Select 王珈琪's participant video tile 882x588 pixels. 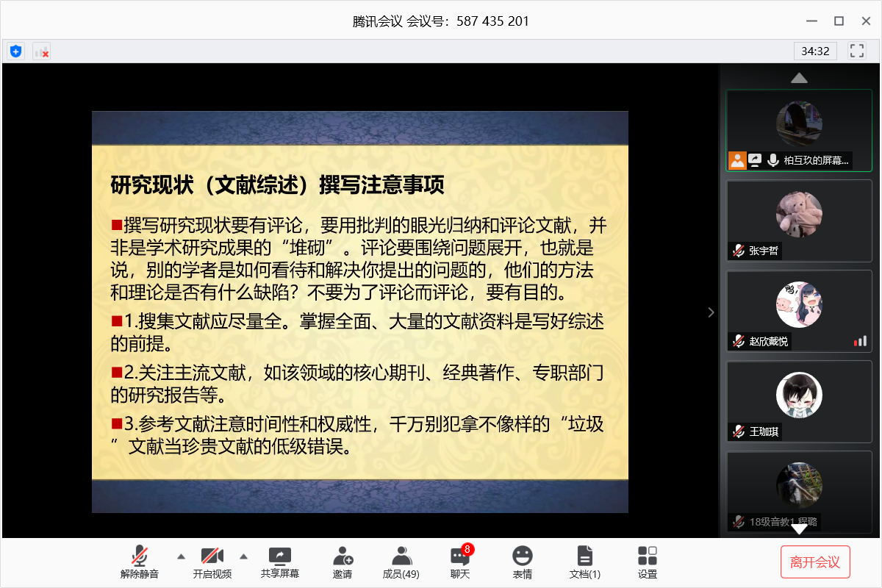799,401
